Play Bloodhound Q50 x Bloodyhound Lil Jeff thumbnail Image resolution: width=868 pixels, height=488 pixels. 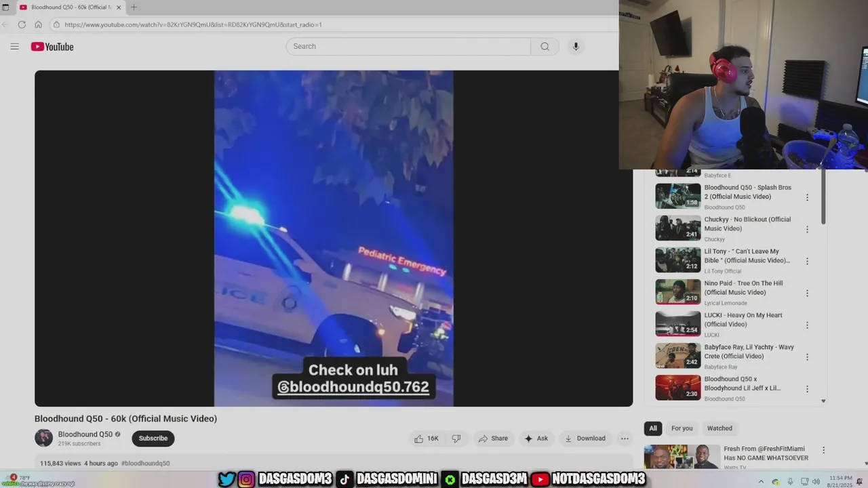[677, 388]
